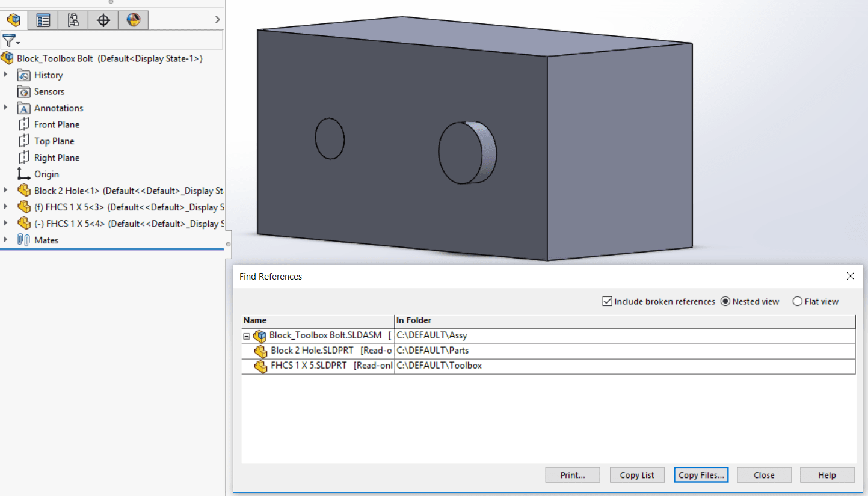Viewport: 868px width, 496px height.
Task: Click the Copy List button
Action: point(637,475)
